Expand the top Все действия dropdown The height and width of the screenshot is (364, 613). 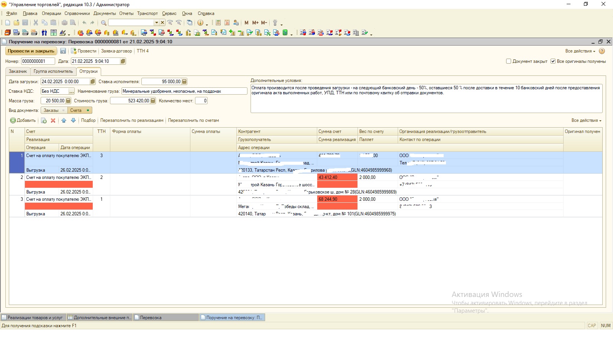point(580,51)
